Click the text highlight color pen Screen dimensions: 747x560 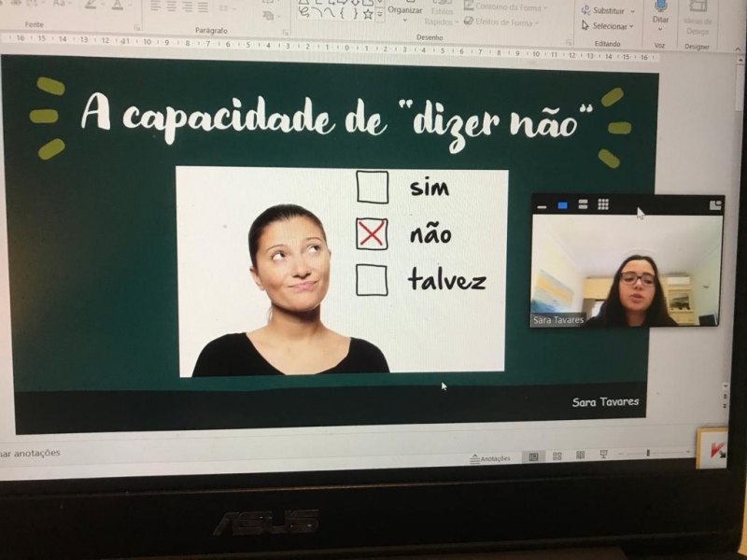[91, 5]
